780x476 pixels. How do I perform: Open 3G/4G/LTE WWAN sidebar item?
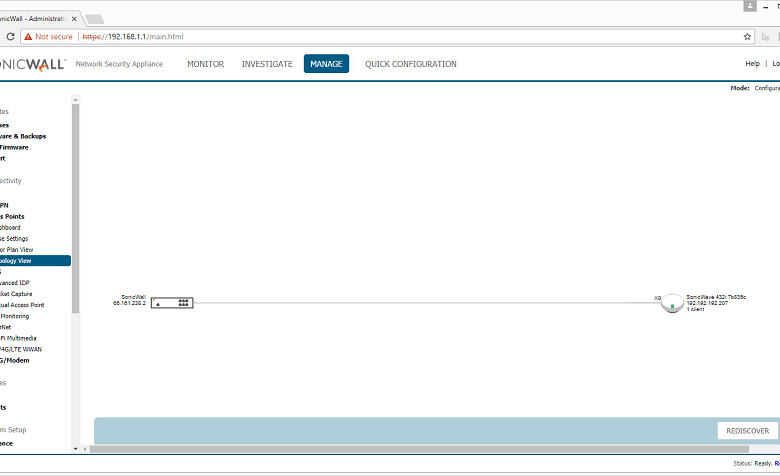[x=21, y=349]
